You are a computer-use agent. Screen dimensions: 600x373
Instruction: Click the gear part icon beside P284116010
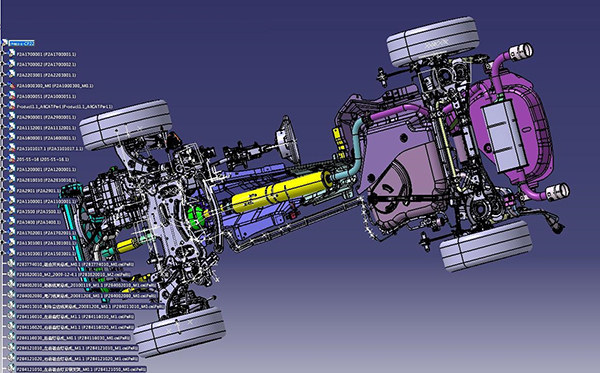coord(11,316)
